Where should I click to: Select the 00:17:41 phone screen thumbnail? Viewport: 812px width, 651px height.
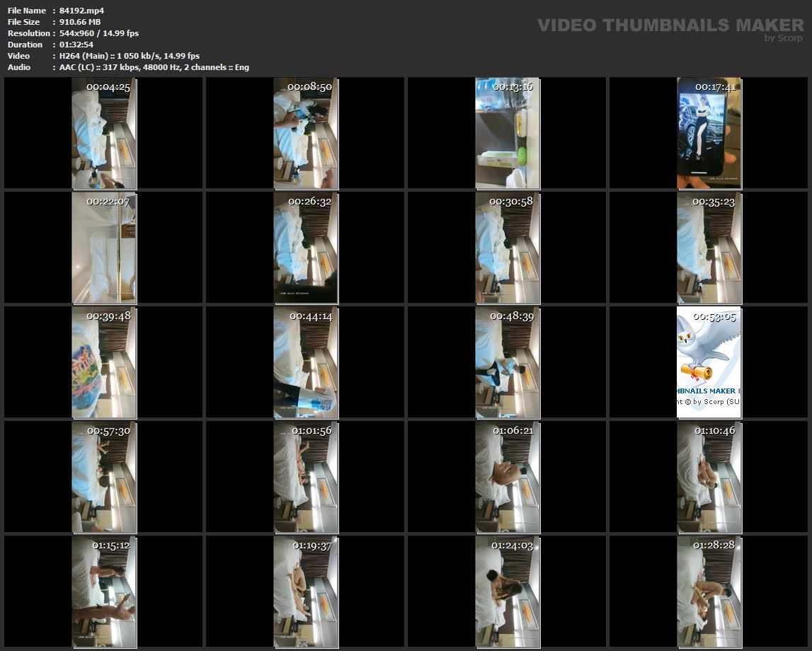tap(709, 134)
